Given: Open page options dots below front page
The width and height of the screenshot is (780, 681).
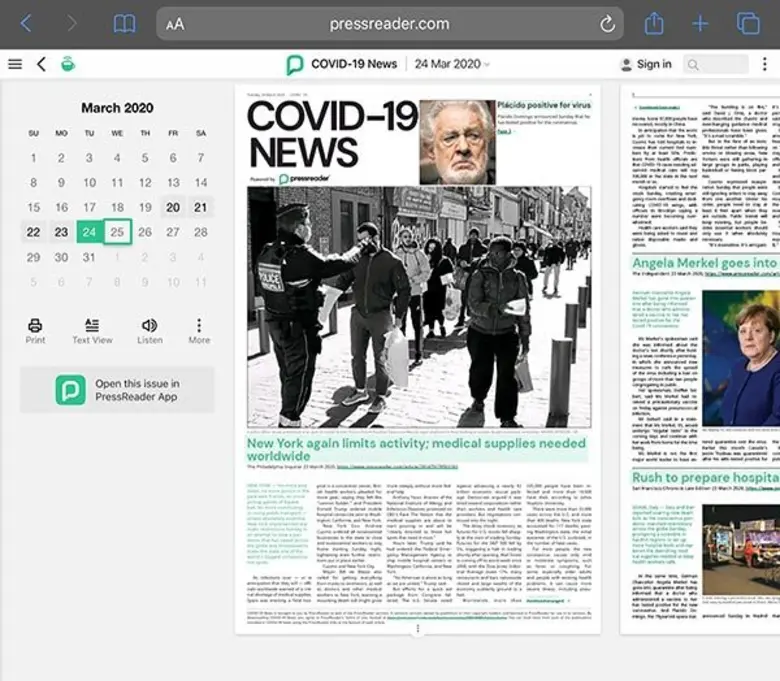Looking at the screenshot, I should pyautogui.click(x=418, y=629).
